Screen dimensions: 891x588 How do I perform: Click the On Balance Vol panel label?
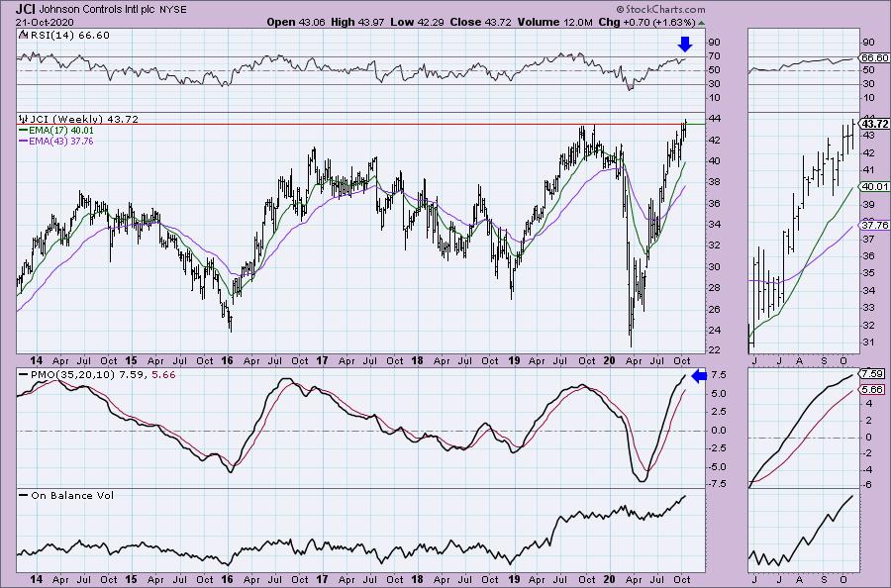point(72,495)
